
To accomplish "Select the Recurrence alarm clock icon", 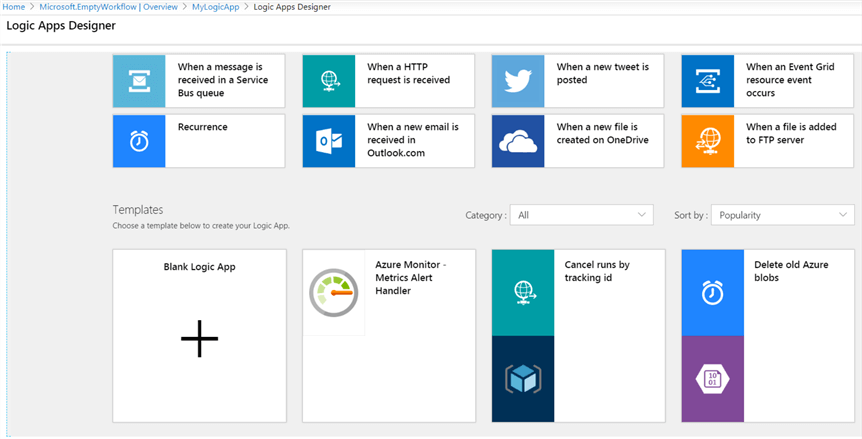I will (139, 141).
